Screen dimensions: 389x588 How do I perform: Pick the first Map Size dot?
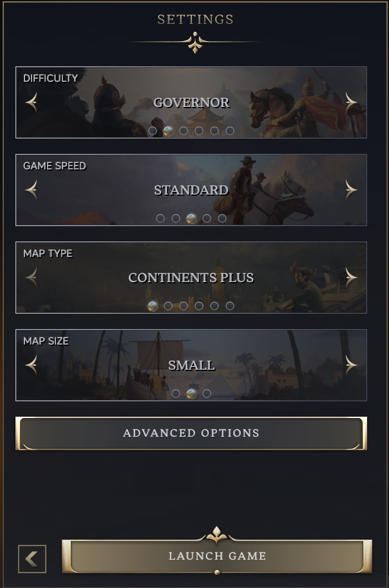pyautogui.click(x=176, y=394)
